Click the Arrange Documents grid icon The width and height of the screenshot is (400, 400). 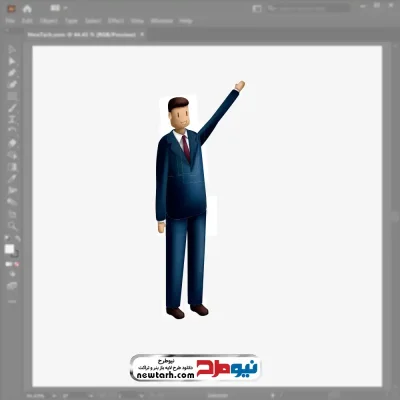(x=54, y=8)
